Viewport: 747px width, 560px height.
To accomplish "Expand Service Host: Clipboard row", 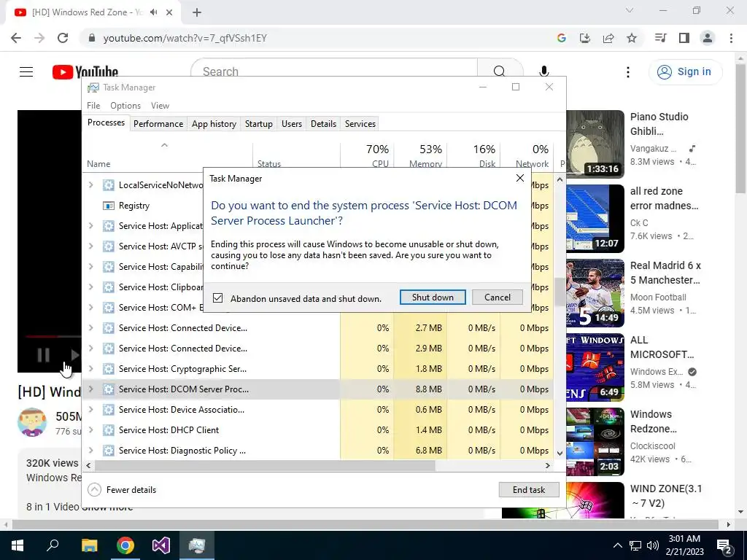I will (x=90, y=287).
